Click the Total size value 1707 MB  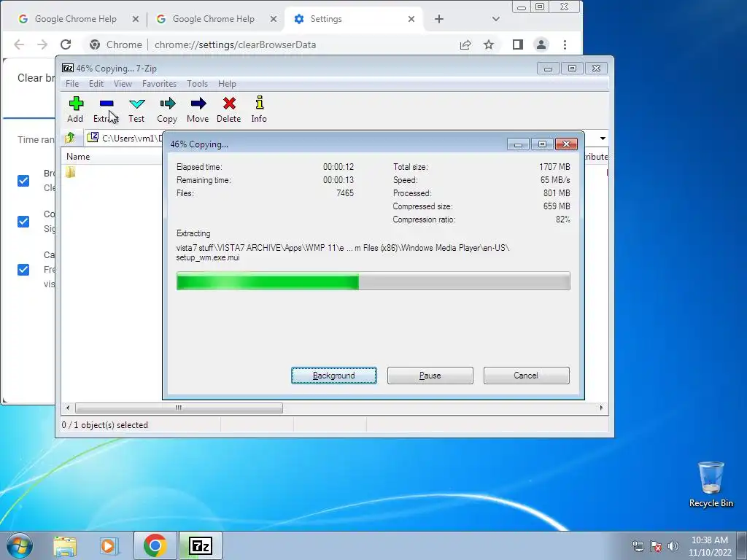[x=554, y=167]
